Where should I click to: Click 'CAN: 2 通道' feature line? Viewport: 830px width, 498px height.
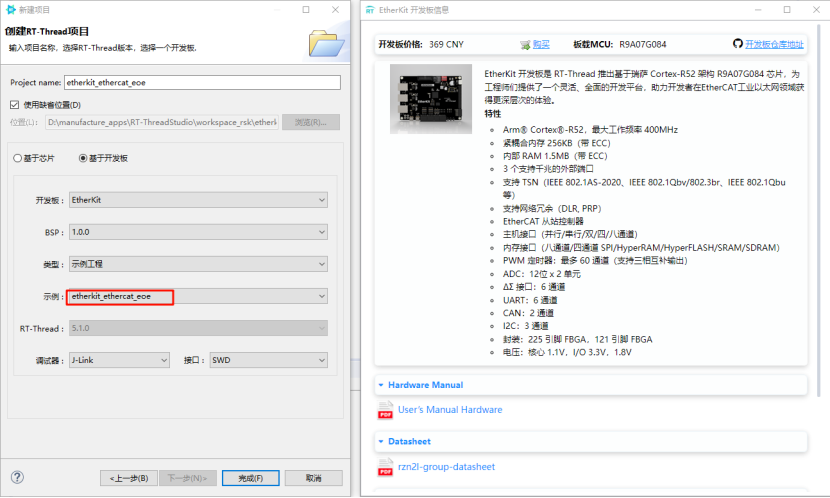(528, 313)
